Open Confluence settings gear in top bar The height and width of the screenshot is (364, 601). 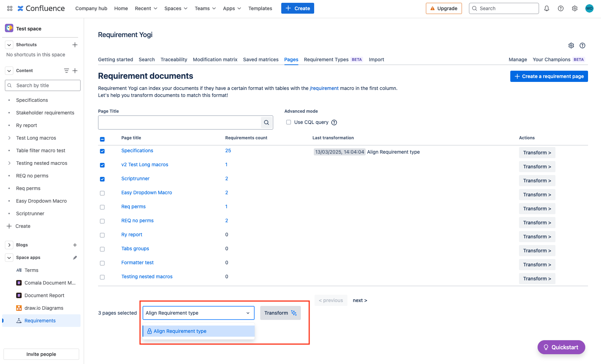[x=575, y=8]
